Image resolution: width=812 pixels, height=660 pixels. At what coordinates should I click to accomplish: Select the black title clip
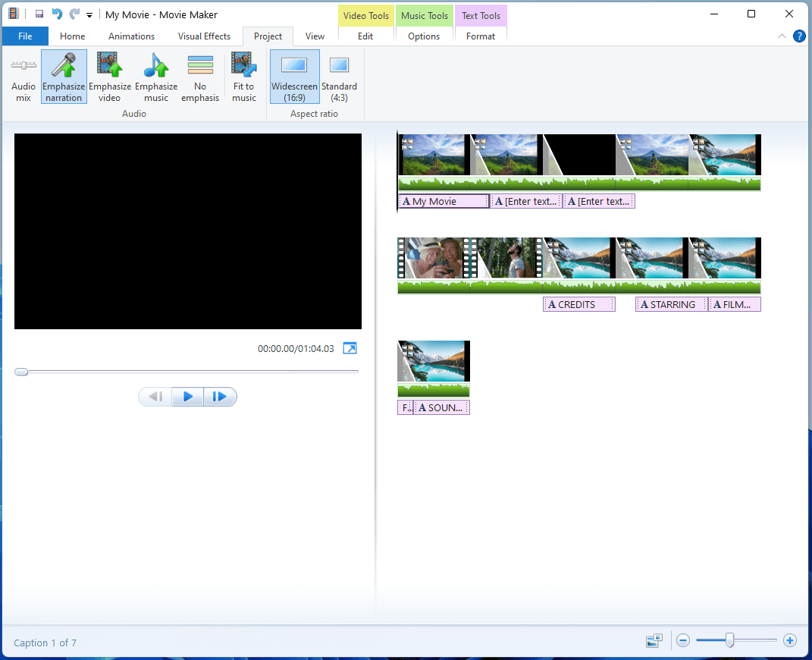[579, 155]
